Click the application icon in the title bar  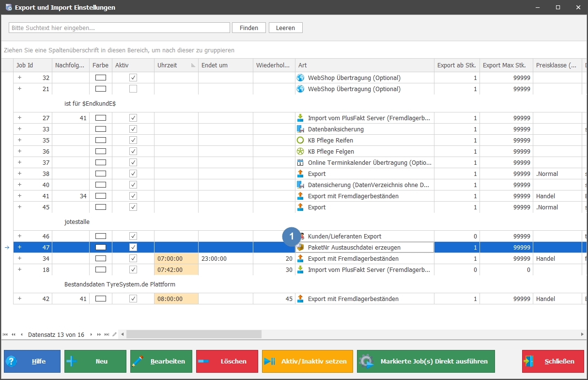click(x=8, y=8)
